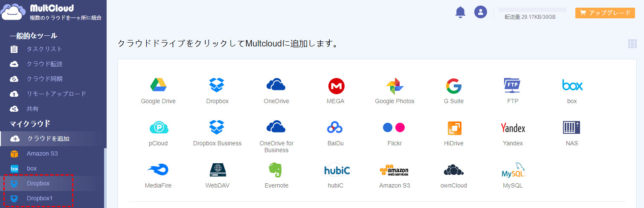Click the sidebar vertical scrollbar
The width and height of the screenshot is (644, 208).
pyautogui.click(x=105, y=178)
